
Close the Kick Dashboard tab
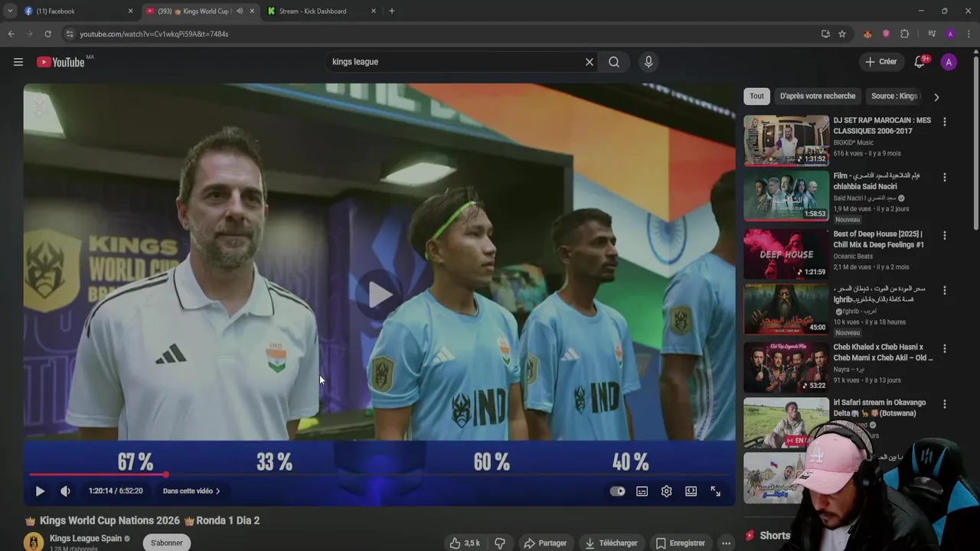374,11
